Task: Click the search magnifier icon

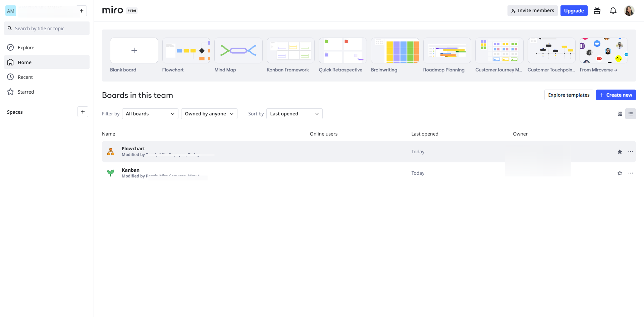Action: [x=10, y=28]
